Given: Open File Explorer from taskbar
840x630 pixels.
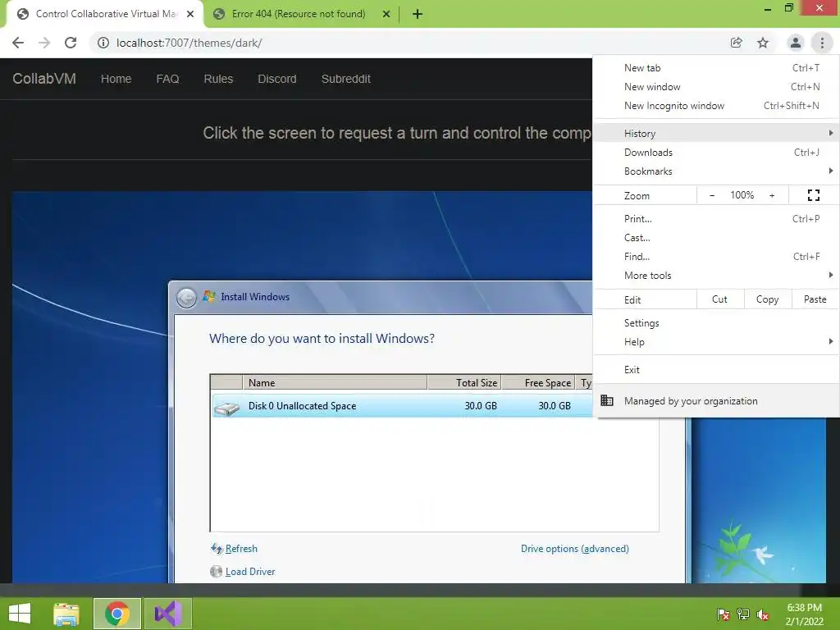Looking at the screenshot, I should pyautogui.click(x=66, y=614).
